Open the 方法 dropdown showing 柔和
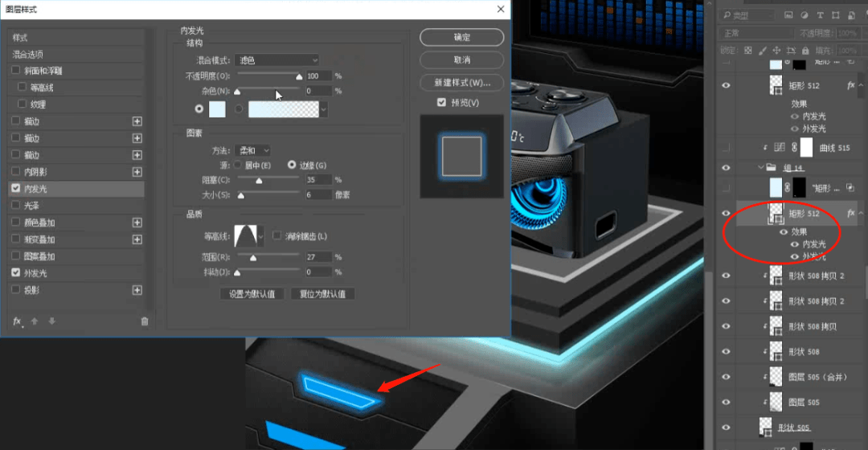 [x=252, y=150]
